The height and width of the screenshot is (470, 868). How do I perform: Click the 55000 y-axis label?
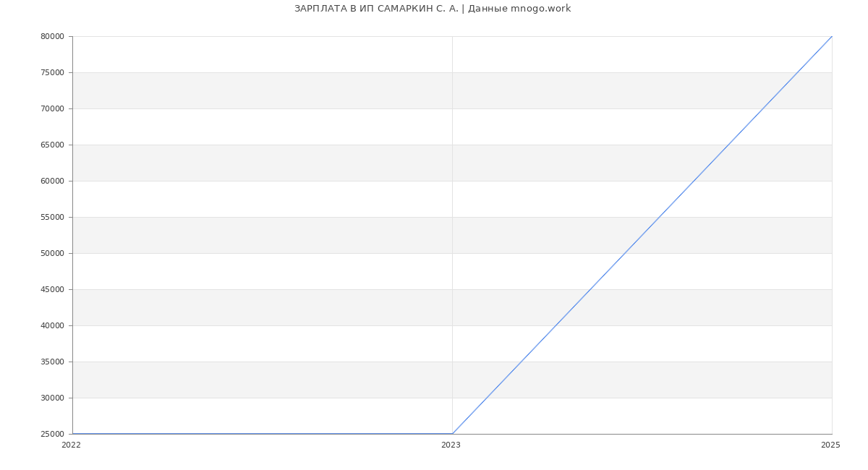point(53,218)
